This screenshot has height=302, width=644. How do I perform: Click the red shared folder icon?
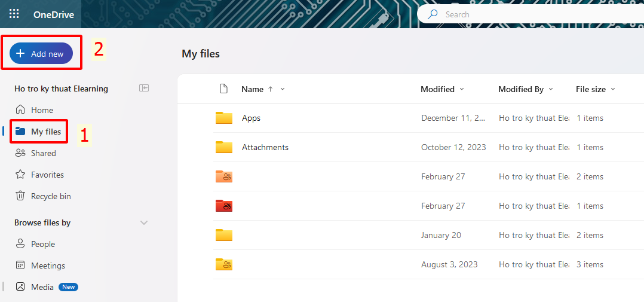(224, 206)
